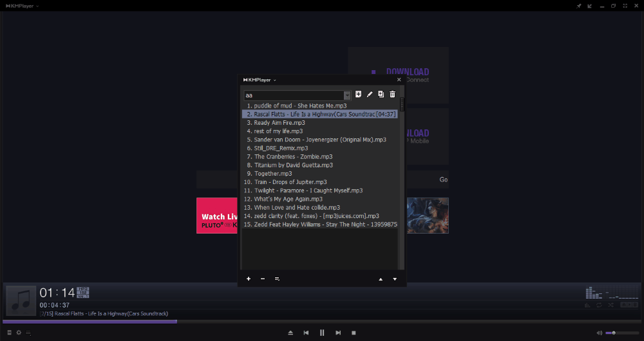Select track Sander van Doorn - Joyenergizer
The height and width of the screenshot is (341, 644).
point(319,140)
